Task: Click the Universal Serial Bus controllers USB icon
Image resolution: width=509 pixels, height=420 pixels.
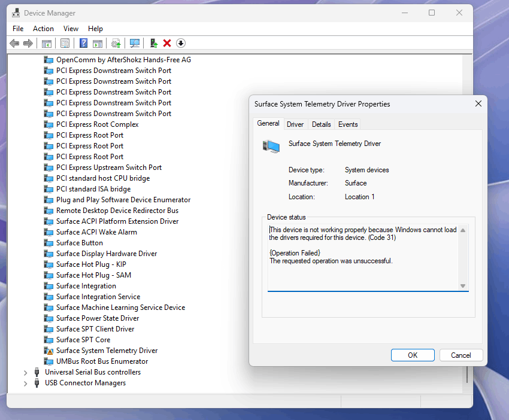Action: (37, 372)
